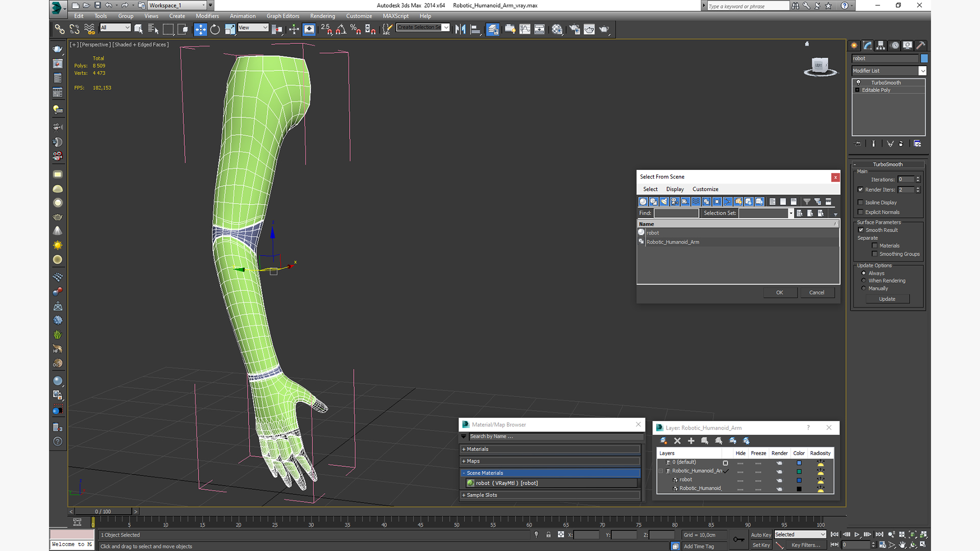Open the Manage Layers toolbar icon
This screenshot has width=980, height=551.
pos(493,29)
